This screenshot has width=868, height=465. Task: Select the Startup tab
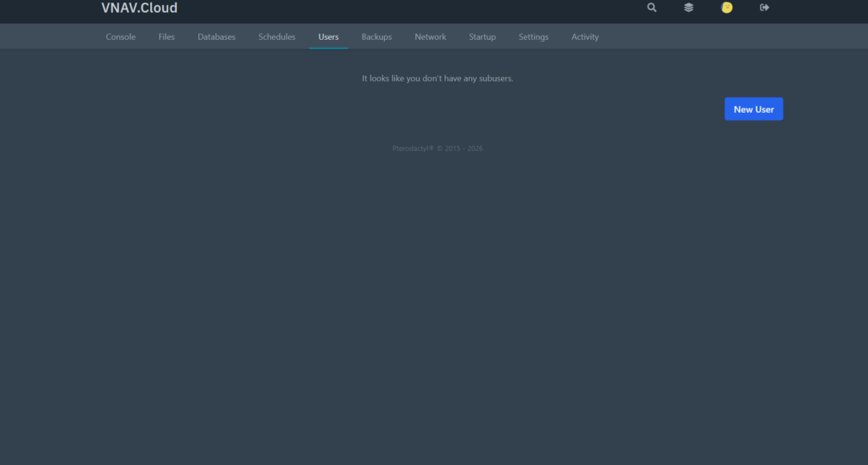(482, 36)
